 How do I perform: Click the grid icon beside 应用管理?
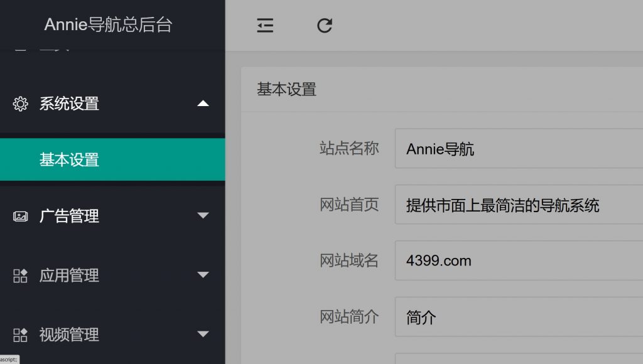[x=20, y=276]
